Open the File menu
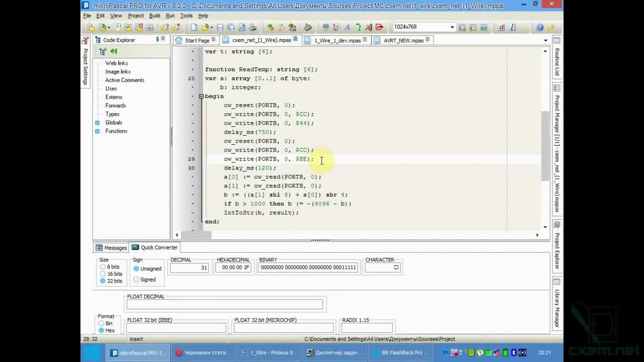This screenshot has height=362, width=644. 87,16
